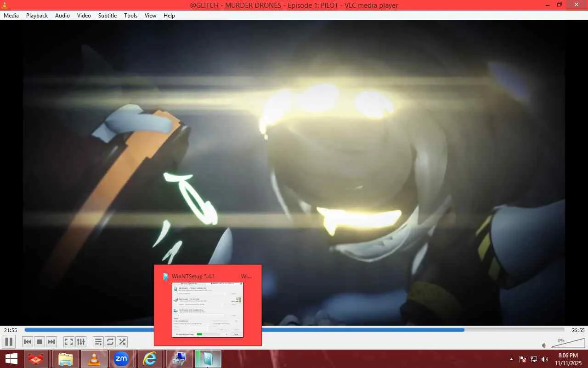Open the network tray icon
This screenshot has height=368, width=588.
click(x=534, y=359)
